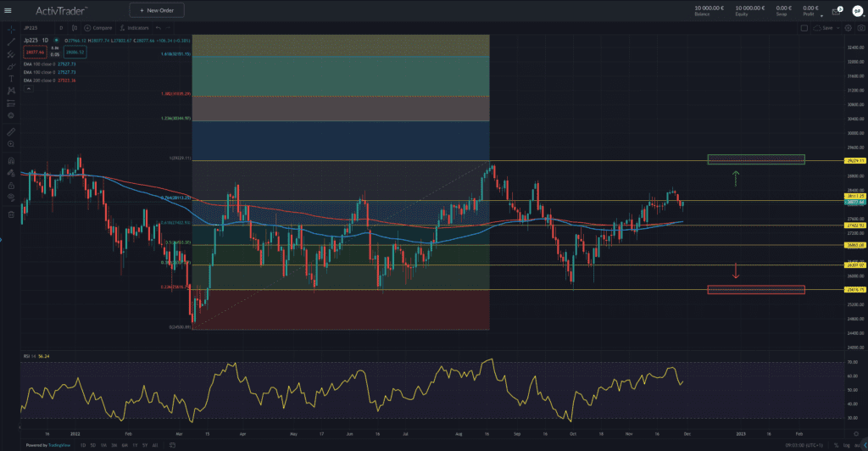The height and width of the screenshot is (451, 868).
Task: Toggle lock all drawing tools
Action: click(11, 185)
